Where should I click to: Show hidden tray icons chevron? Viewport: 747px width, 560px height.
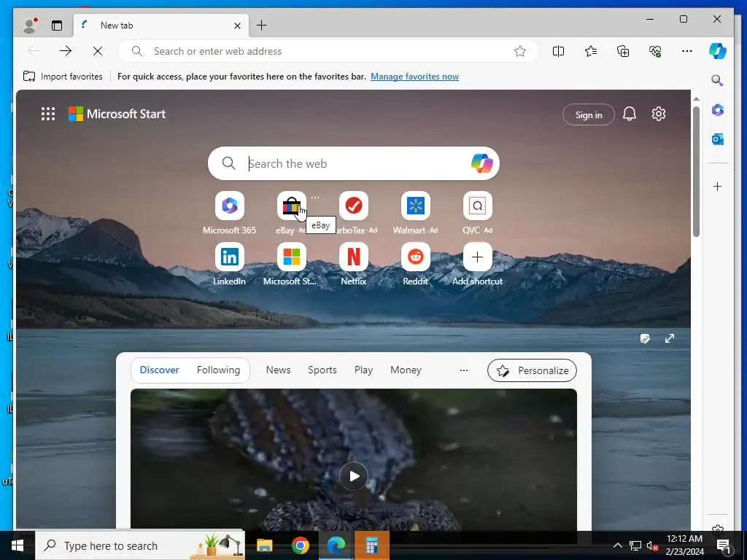pyautogui.click(x=617, y=545)
